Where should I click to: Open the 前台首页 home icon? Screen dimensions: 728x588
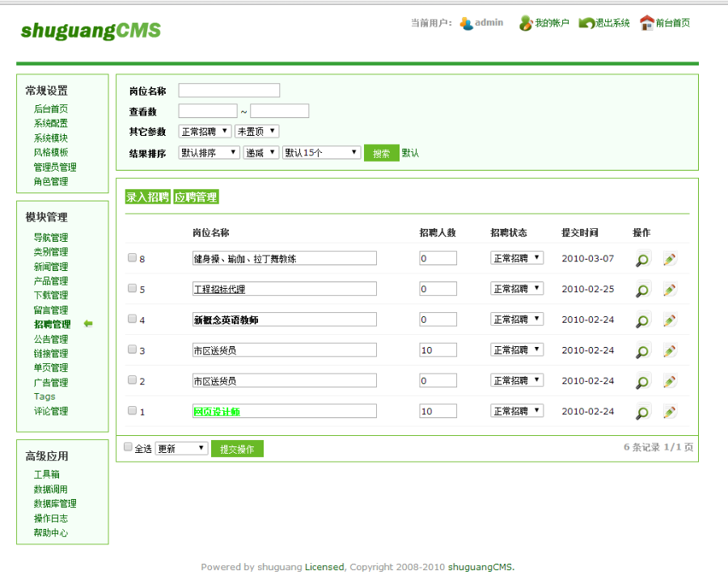[x=647, y=22]
